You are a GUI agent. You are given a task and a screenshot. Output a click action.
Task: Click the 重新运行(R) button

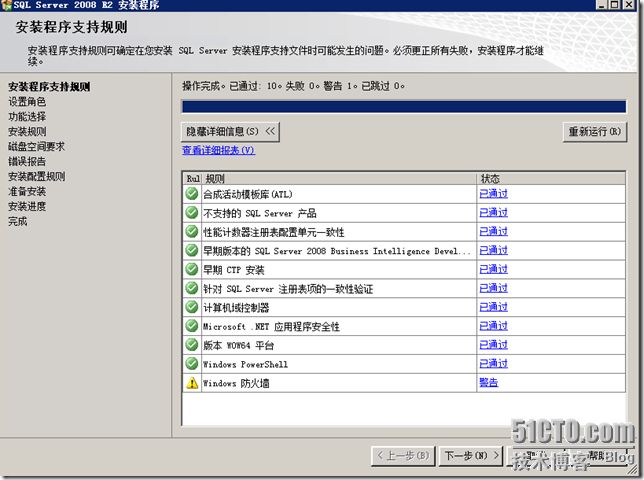[595, 132]
